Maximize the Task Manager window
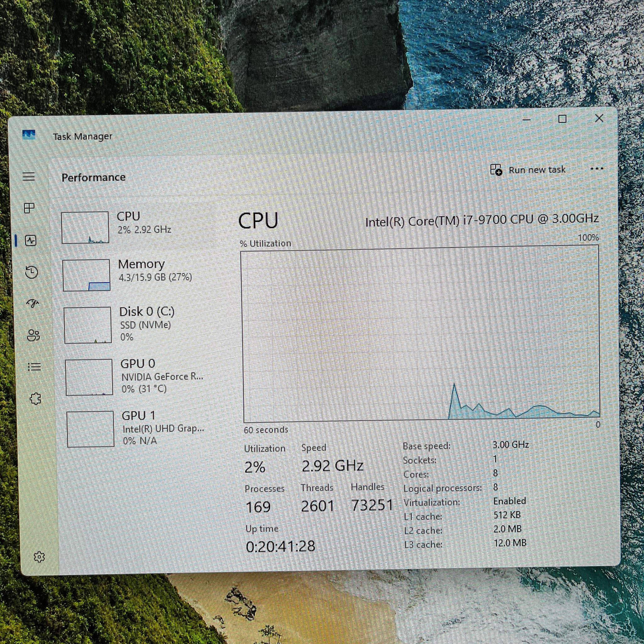 (562, 119)
